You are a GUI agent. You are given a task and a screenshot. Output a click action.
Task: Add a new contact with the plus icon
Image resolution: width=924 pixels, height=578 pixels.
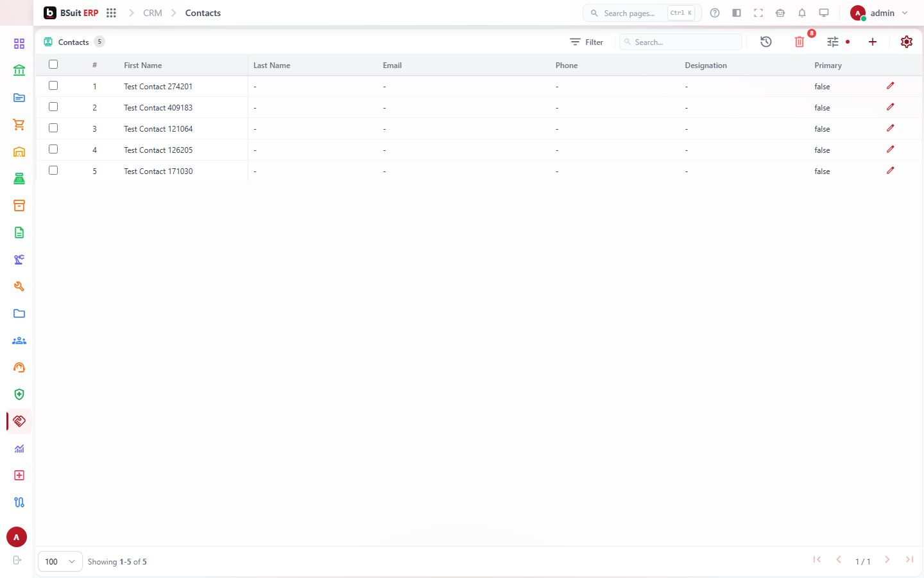click(873, 42)
